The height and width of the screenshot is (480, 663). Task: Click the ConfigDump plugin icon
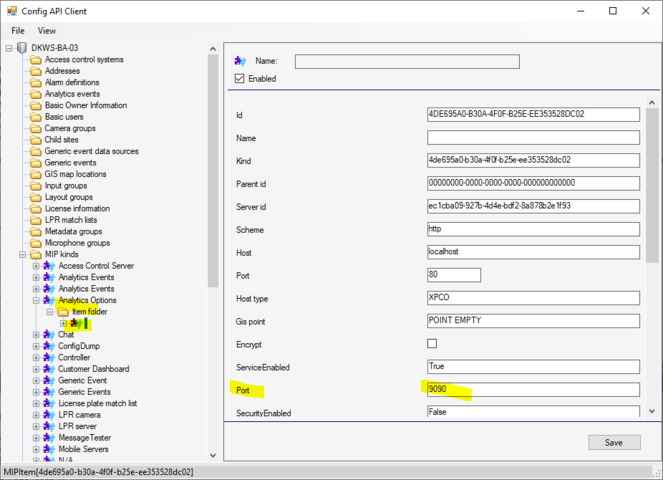point(49,346)
